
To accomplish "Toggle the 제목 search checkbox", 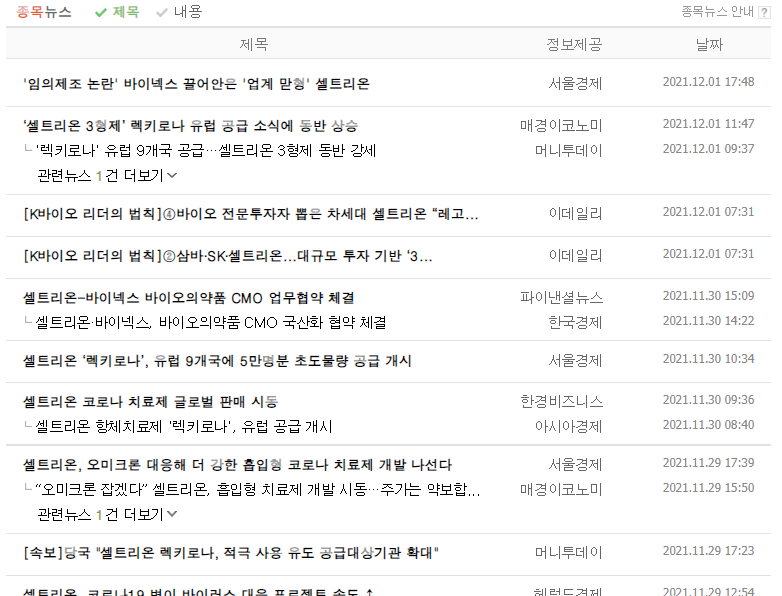I will tap(117, 12).
